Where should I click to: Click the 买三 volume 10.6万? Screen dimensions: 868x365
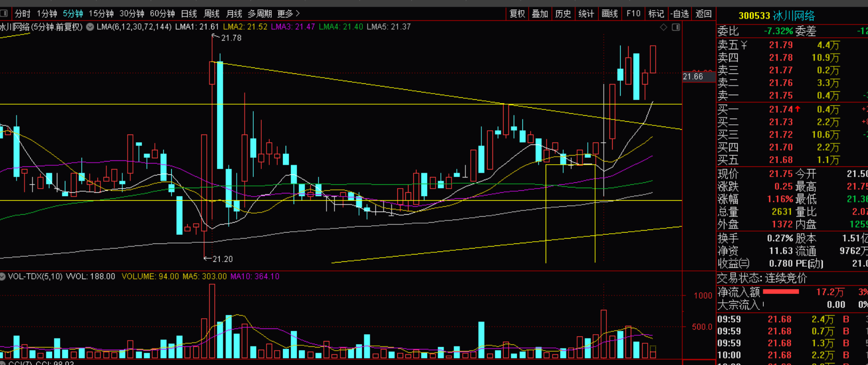pyautogui.click(x=825, y=135)
